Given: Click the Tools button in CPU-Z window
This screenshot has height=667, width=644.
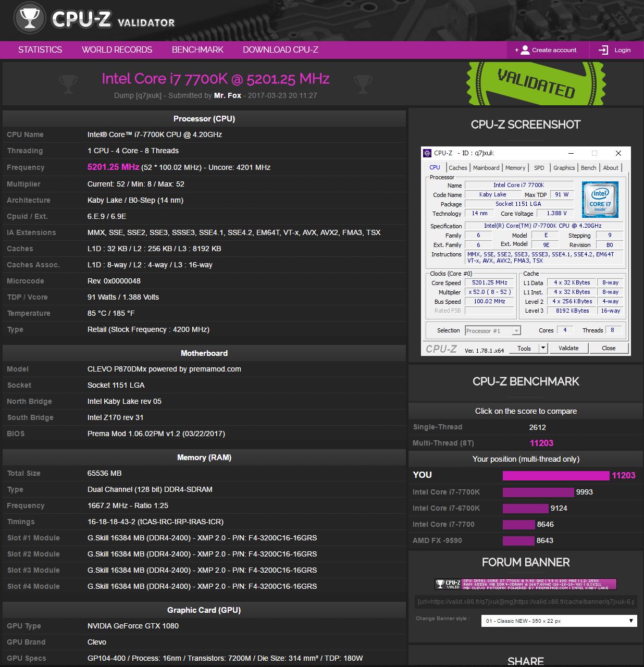Looking at the screenshot, I should 524,348.
